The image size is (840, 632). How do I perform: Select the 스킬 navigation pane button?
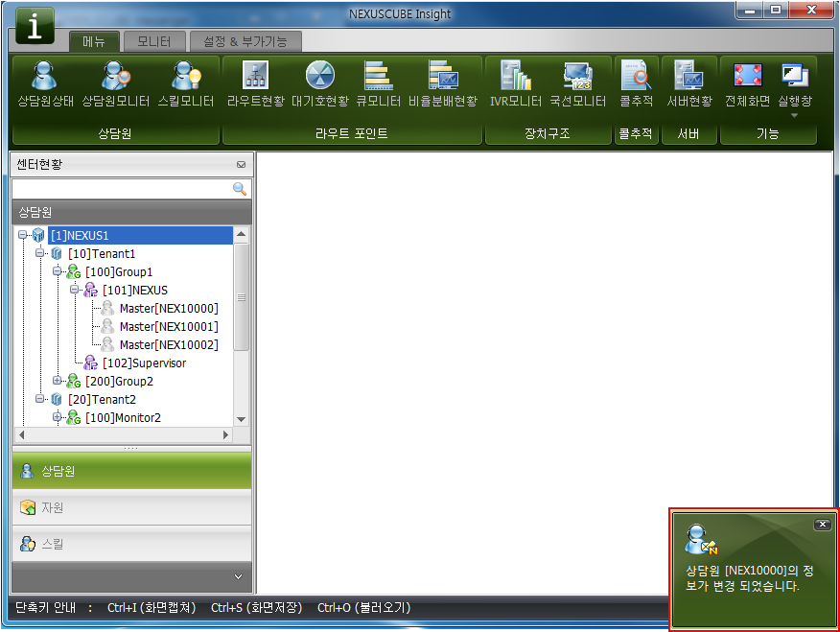(x=131, y=544)
